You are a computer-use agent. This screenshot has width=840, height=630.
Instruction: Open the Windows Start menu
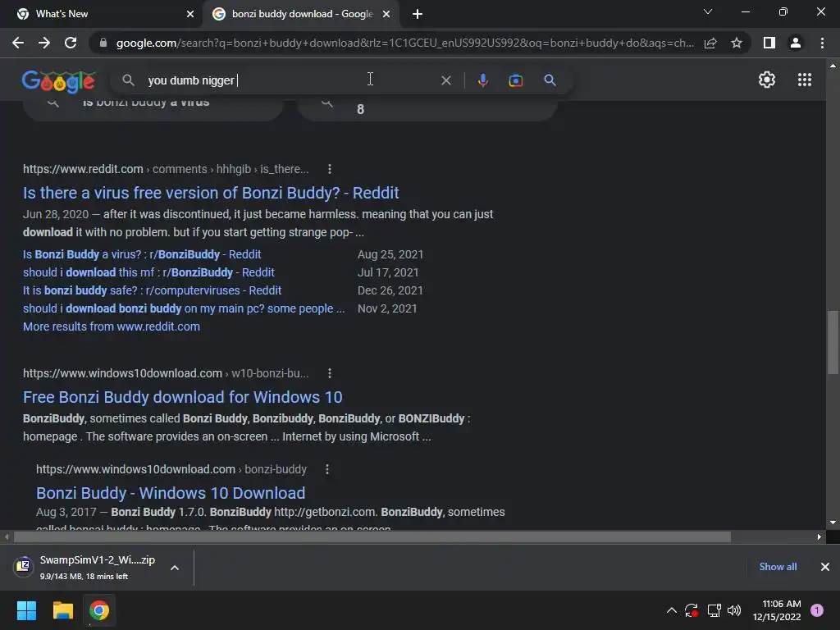click(26, 610)
